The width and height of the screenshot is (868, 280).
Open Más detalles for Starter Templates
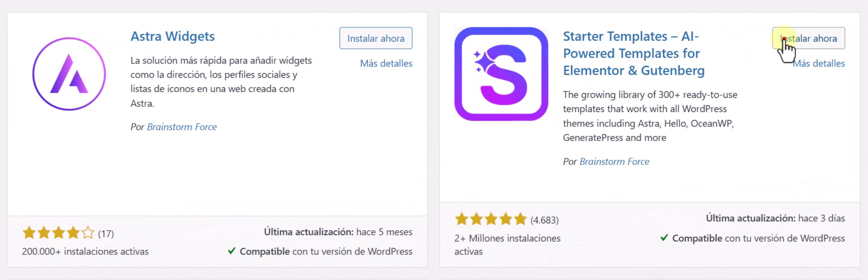click(819, 63)
